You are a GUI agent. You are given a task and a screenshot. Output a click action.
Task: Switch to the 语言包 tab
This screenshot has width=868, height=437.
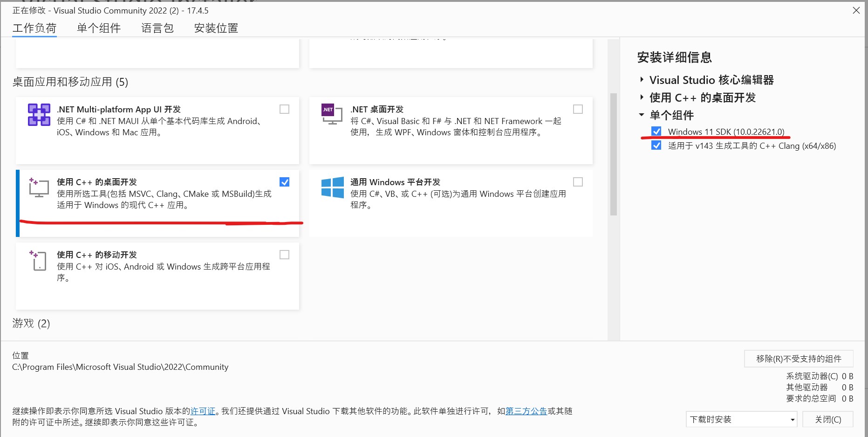tap(157, 28)
